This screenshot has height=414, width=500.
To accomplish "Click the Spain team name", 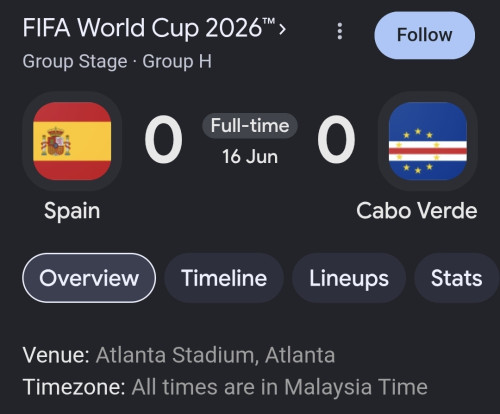I will [72, 211].
